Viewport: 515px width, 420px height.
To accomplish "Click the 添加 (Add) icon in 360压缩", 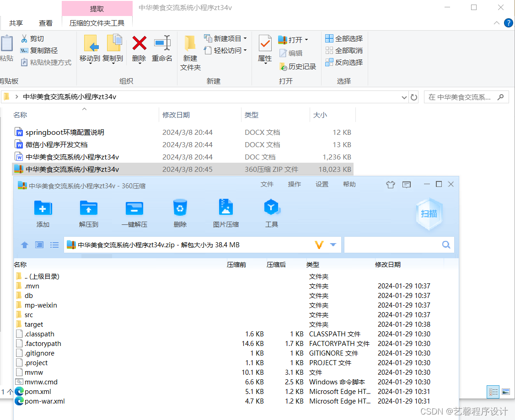I will click(x=43, y=208).
